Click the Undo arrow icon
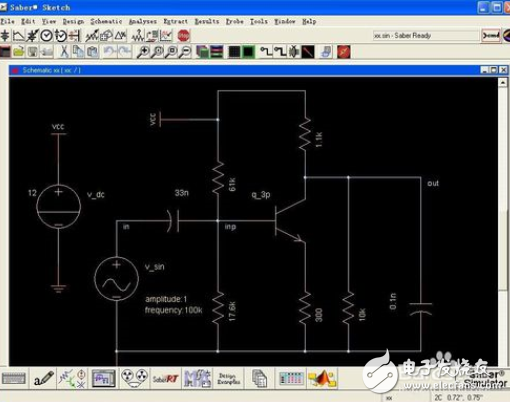Image resolution: width=510 pixels, height=402 pixels. (110, 52)
